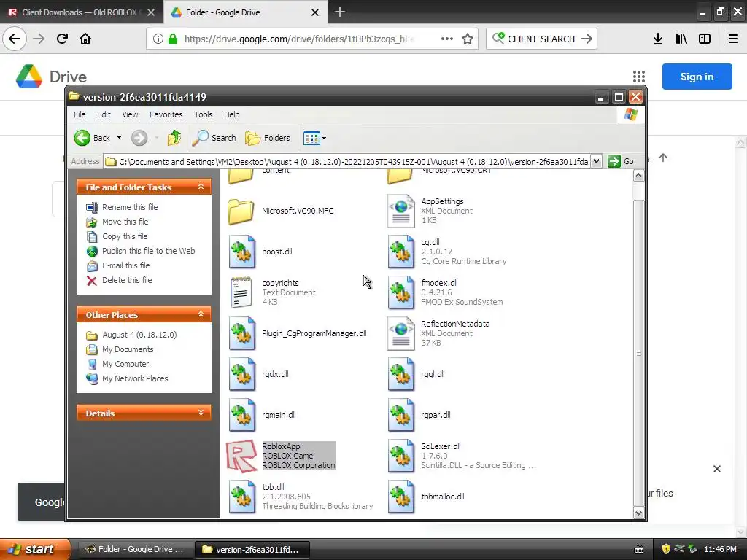Select the AppSettings XML document icon
Screen dimensions: 747x560
point(401,211)
